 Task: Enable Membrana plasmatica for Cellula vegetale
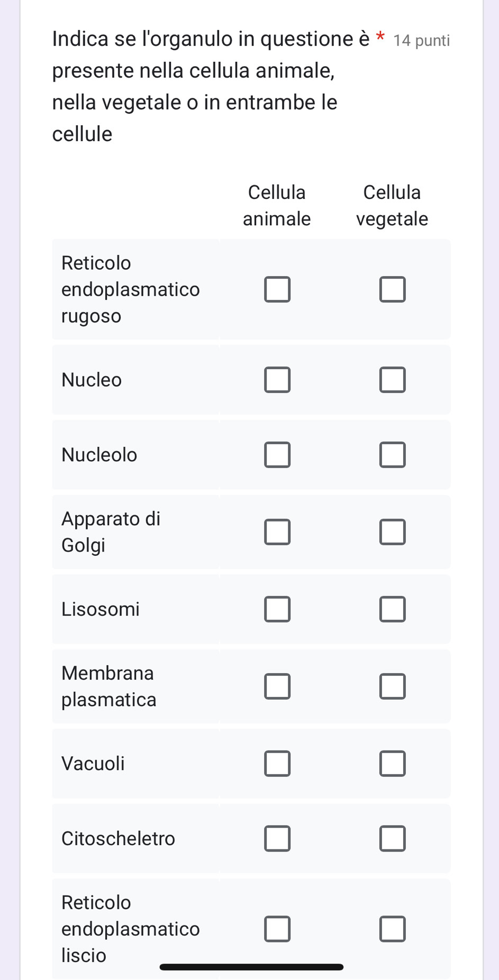click(392, 686)
